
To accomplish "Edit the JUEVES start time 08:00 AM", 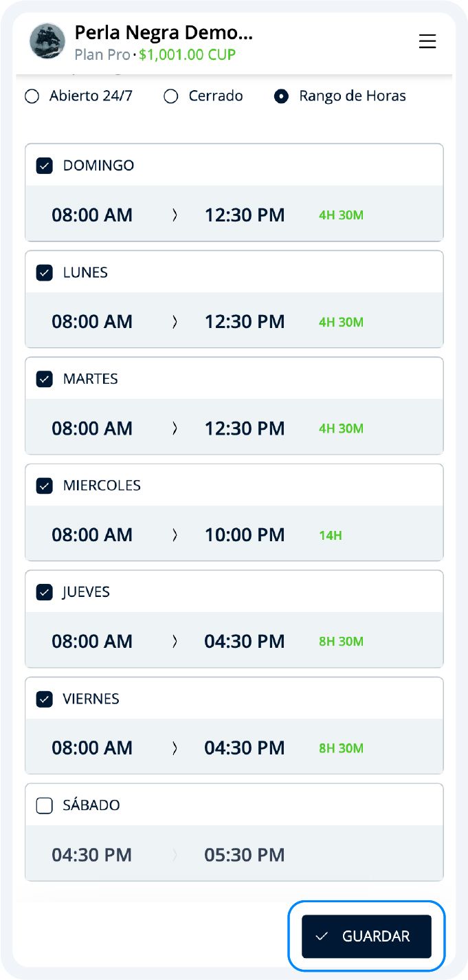I will pos(92,641).
